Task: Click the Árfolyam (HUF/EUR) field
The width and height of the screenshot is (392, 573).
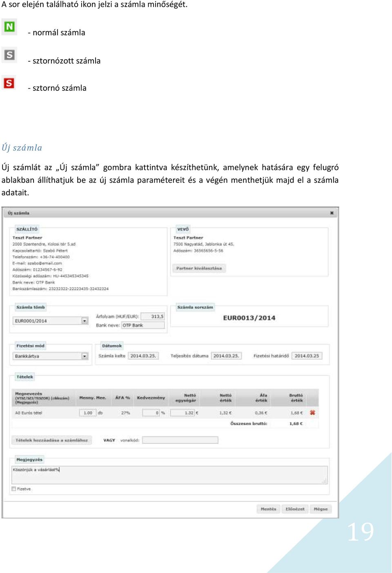Action: pyautogui.click(x=152, y=316)
